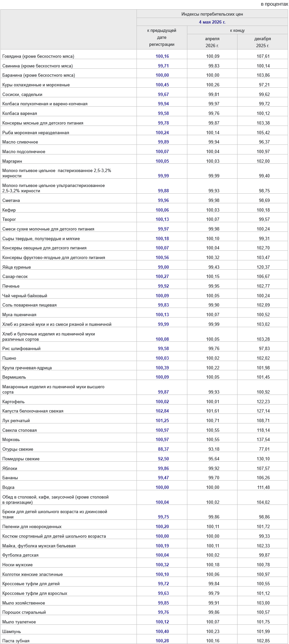Click value 137,54 in the Морковь row
This screenshot has height=644, width=289.
263,439
